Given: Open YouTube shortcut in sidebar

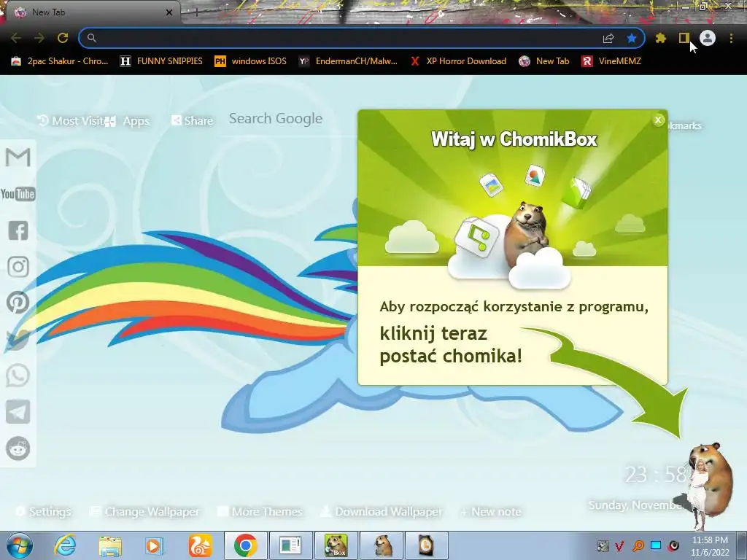Looking at the screenshot, I should (18, 194).
